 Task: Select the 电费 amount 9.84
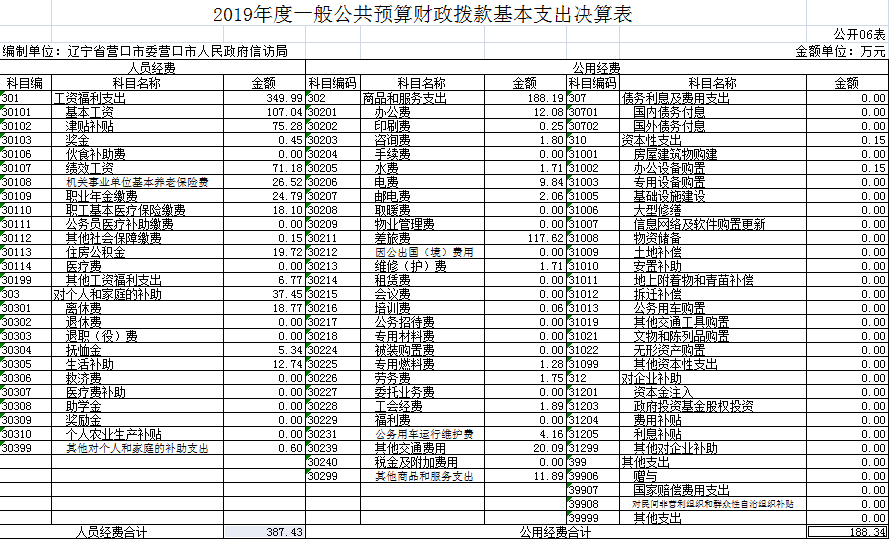point(526,182)
